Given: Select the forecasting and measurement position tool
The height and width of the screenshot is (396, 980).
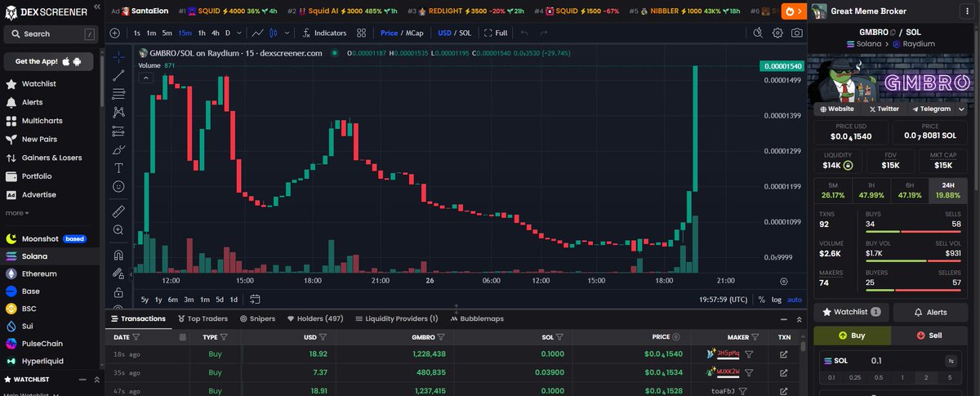Looking at the screenshot, I should (118, 131).
